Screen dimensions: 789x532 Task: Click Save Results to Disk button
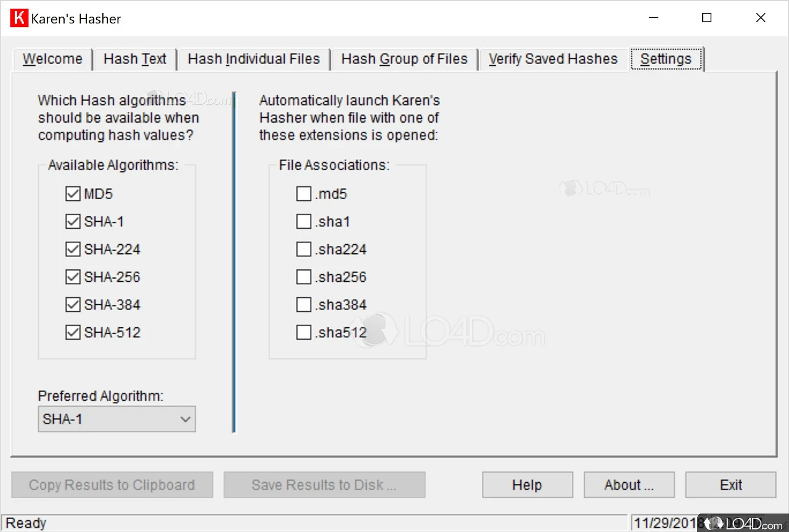point(324,485)
